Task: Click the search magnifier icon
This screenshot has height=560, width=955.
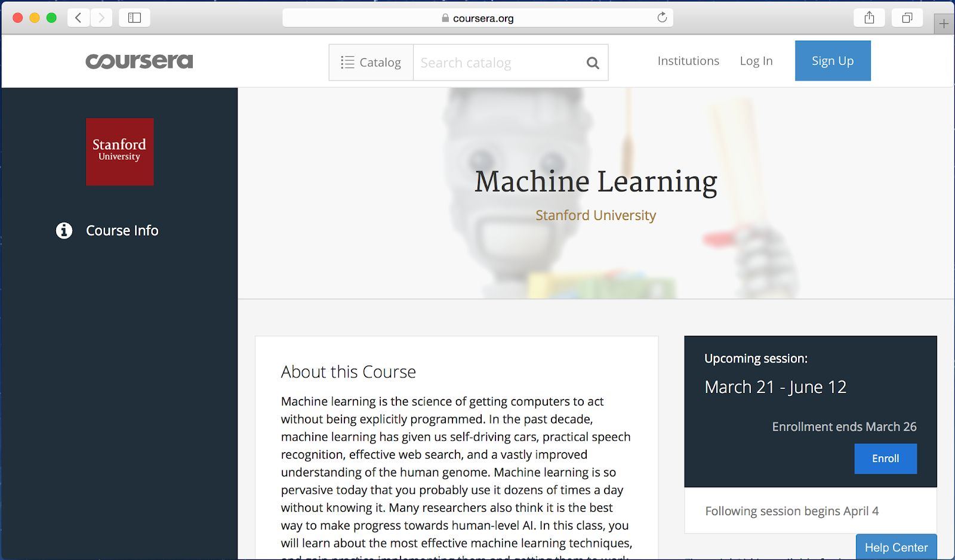Action: tap(593, 63)
